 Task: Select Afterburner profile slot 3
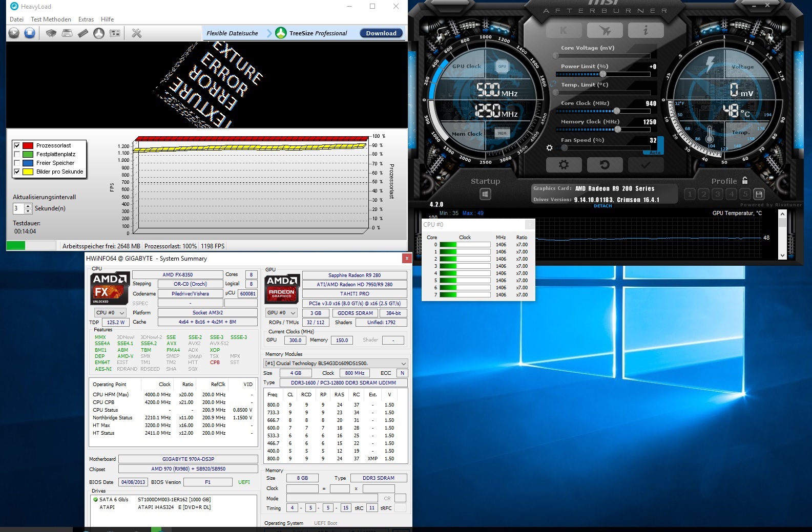(x=717, y=194)
